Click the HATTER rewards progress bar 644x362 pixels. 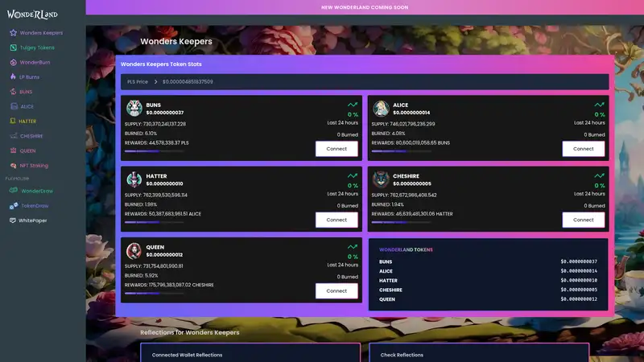(154, 222)
